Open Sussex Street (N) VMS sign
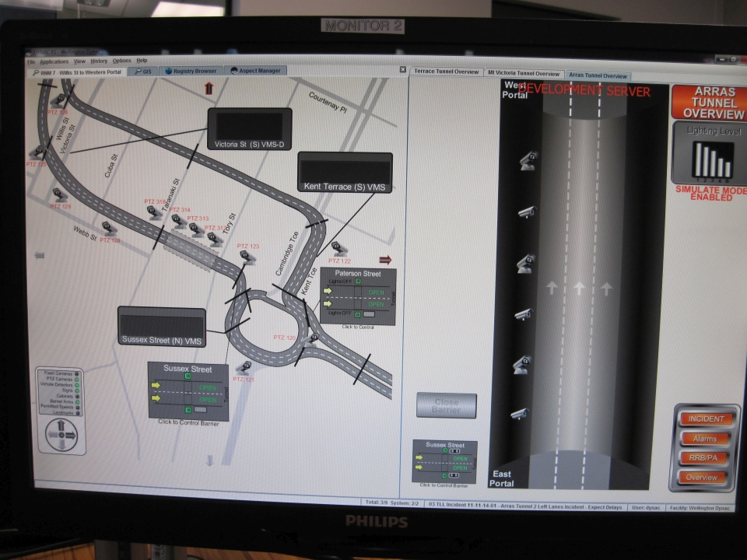The width and height of the screenshot is (747, 560). [x=162, y=327]
